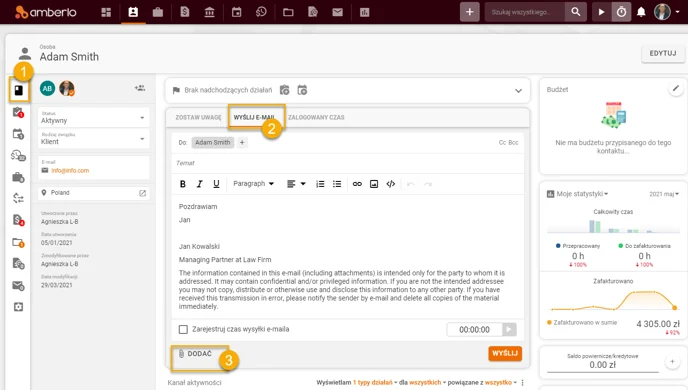This screenshot has height=390, width=688.
Task: Click the EDYTUJ button
Action: 663,53
